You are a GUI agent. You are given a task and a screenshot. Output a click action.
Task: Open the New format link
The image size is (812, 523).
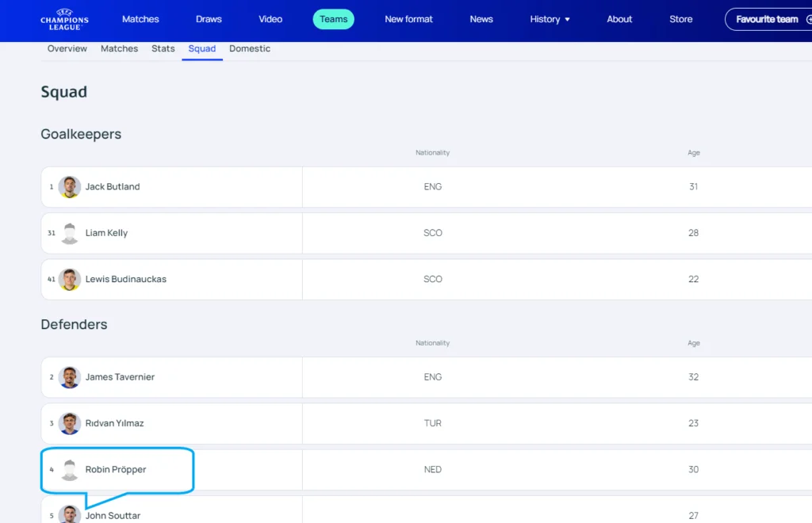tap(408, 19)
